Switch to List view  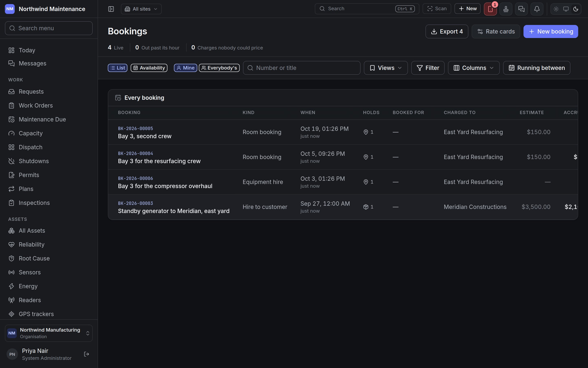point(118,68)
